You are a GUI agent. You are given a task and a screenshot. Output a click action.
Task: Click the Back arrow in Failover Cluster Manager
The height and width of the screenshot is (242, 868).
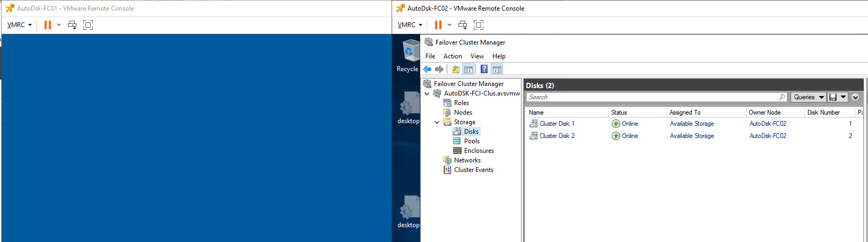coord(427,69)
